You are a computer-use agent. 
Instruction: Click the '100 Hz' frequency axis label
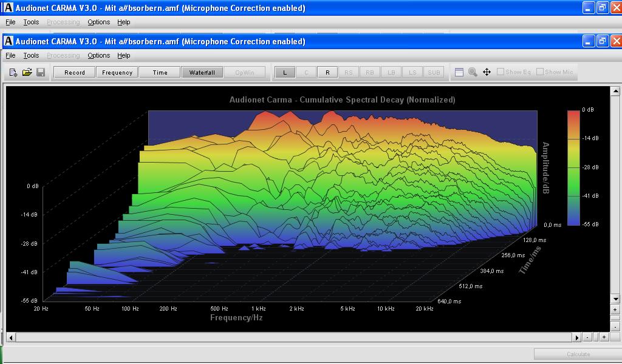pos(130,309)
